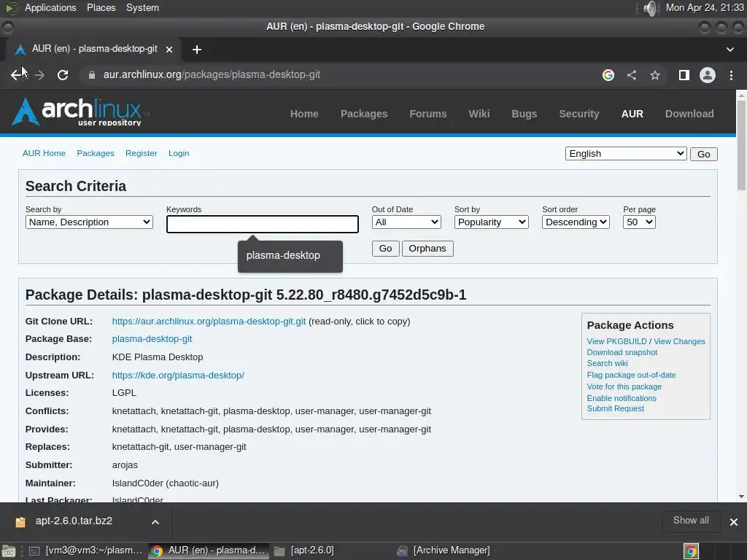This screenshot has height=560, width=747.
Task: Click the show desktop icon in taskbar
Action: click(x=9, y=551)
